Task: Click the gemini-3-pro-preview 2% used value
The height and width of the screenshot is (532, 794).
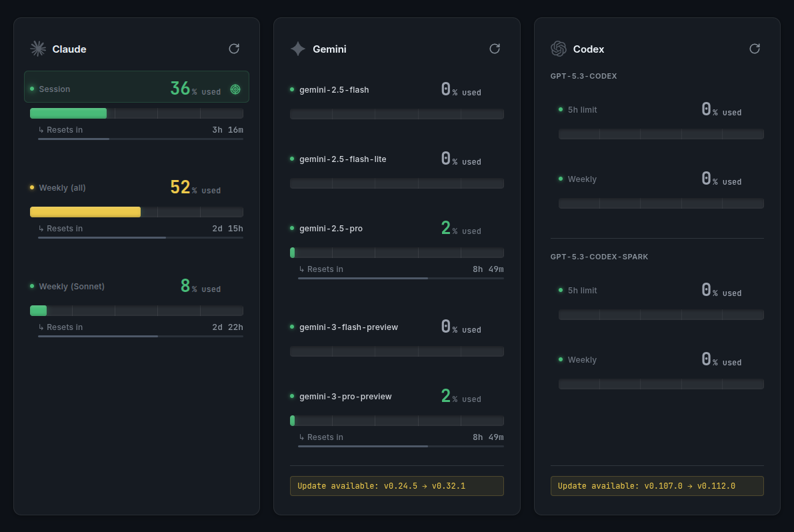Action: pyautogui.click(x=461, y=396)
